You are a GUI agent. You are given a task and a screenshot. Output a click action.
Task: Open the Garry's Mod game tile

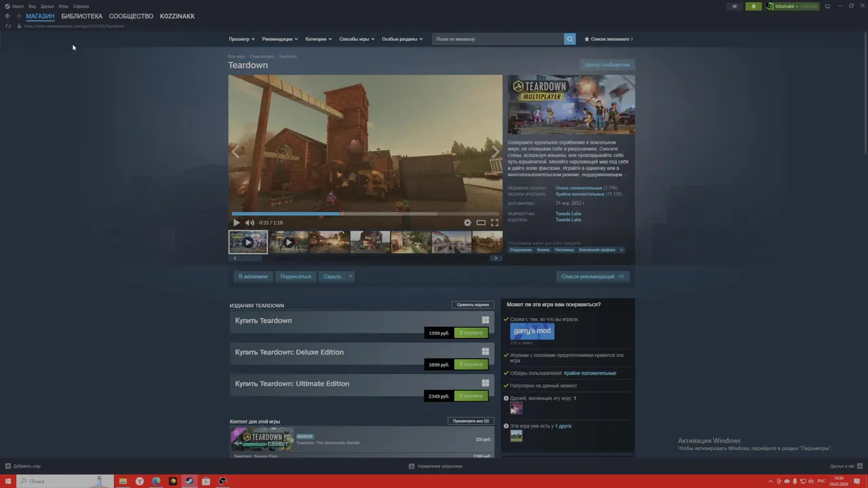coord(532,331)
